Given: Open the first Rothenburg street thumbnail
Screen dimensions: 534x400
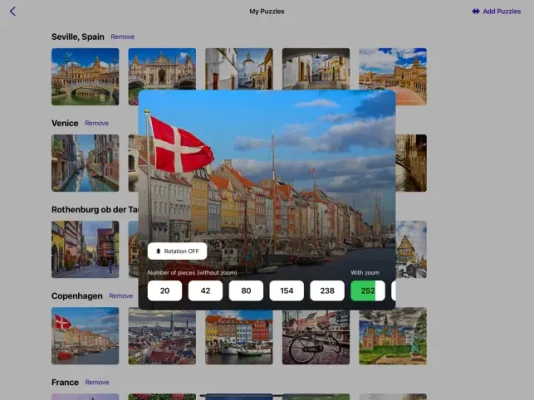Looking at the screenshot, I should tap(85, 249).
